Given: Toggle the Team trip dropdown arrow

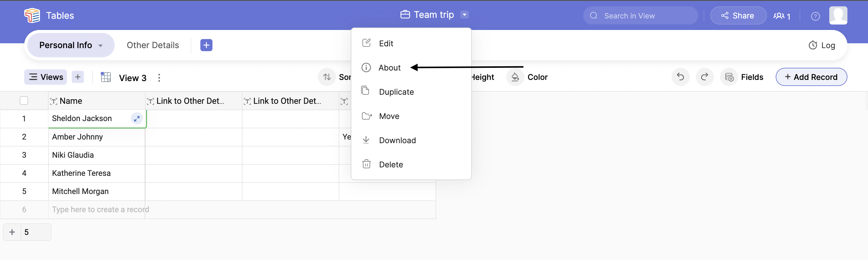Looking at the screenshot, I should (x=464, y=15).
